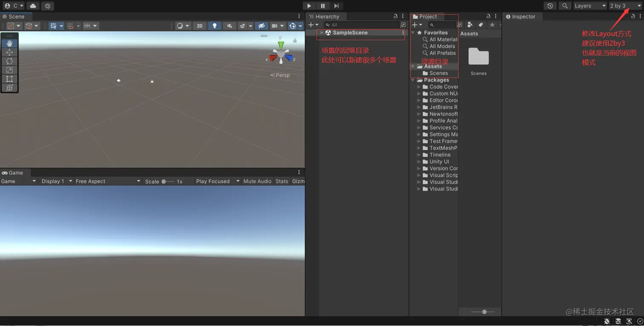Click the Game view Scale slider
The image size is (644, 326).
[167, 182]
